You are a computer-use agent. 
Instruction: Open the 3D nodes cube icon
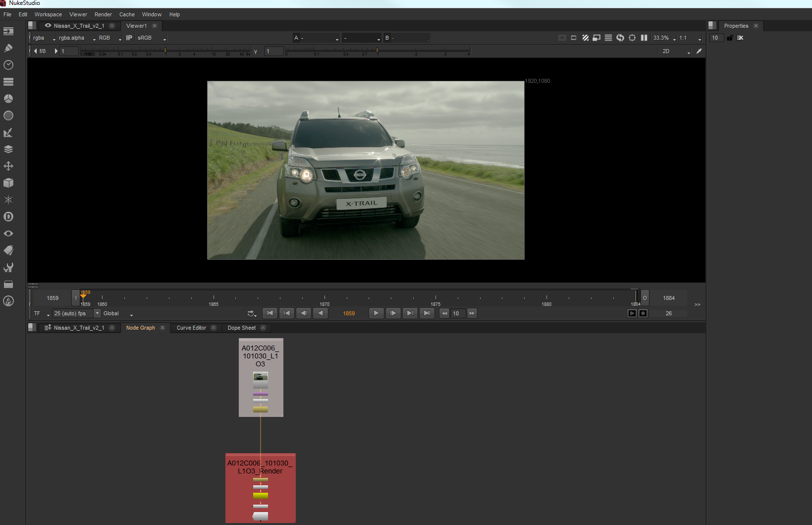tap(8, 183)
